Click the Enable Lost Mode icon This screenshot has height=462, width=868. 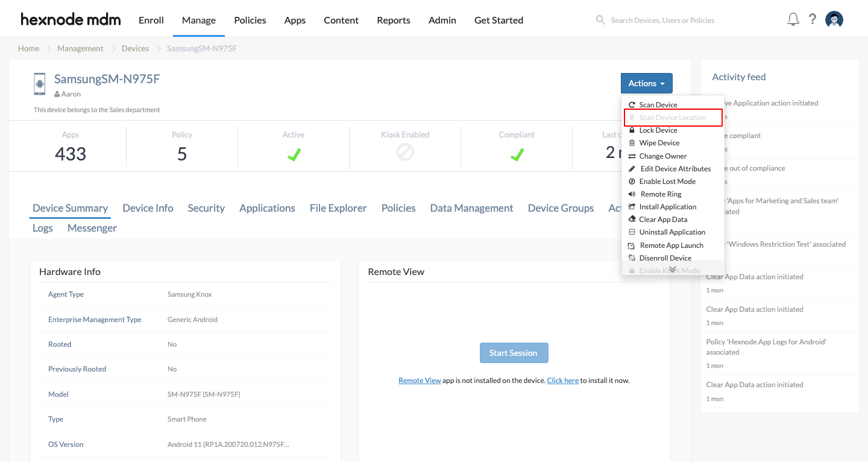coord(632,182)
